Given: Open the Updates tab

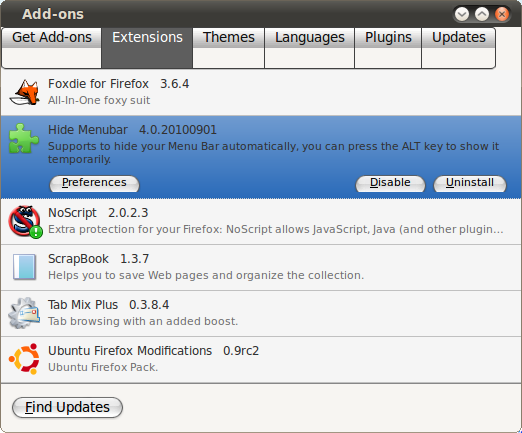Looking at the screenshot, I should tap(459, 48).
